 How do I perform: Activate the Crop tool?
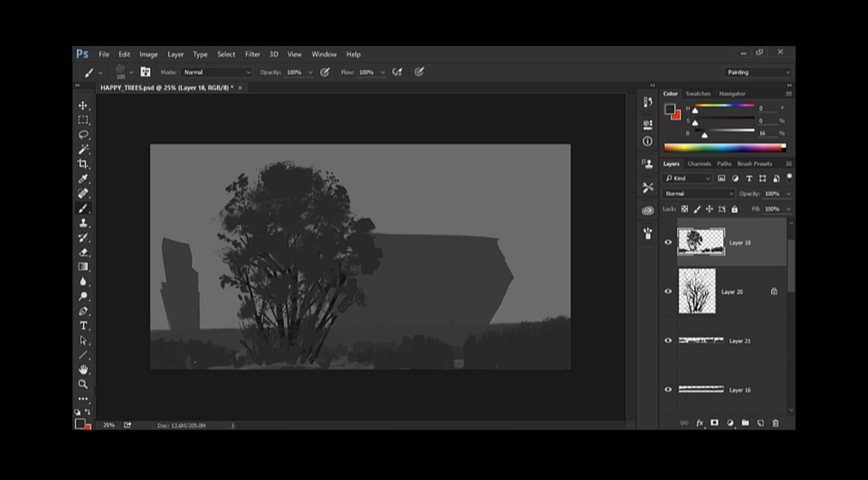[x=83, y=164]
